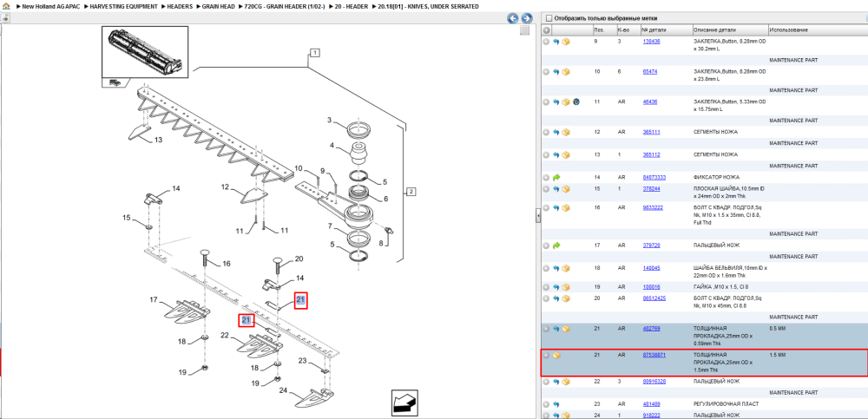The image size is (868, 419).
Task: Open part number link 130436
Action: coord(651,42)
